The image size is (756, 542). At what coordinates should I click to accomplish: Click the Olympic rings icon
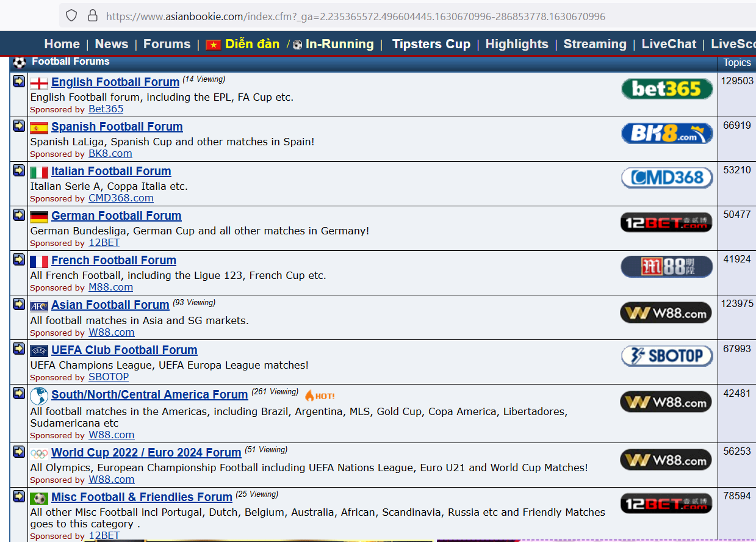(39, 453)
